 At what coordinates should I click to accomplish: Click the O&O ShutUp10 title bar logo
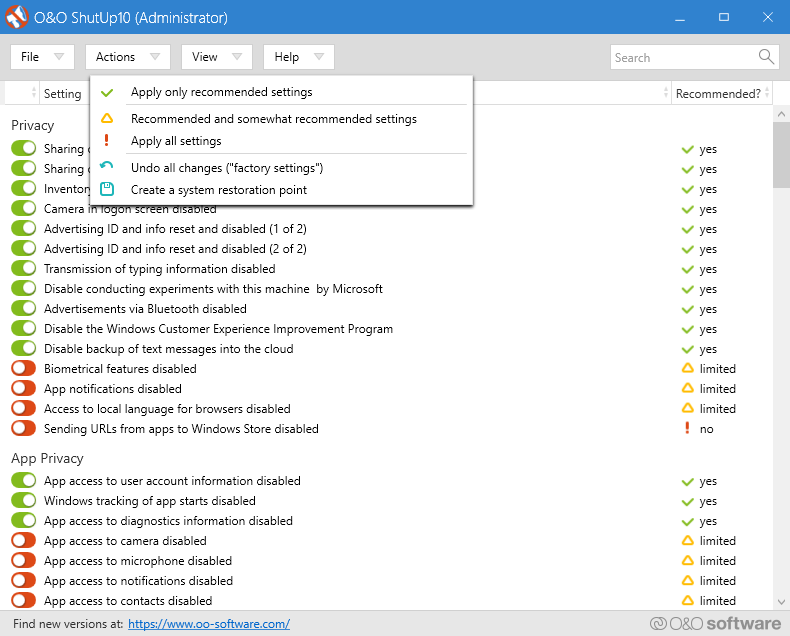[x=17, y=17]
